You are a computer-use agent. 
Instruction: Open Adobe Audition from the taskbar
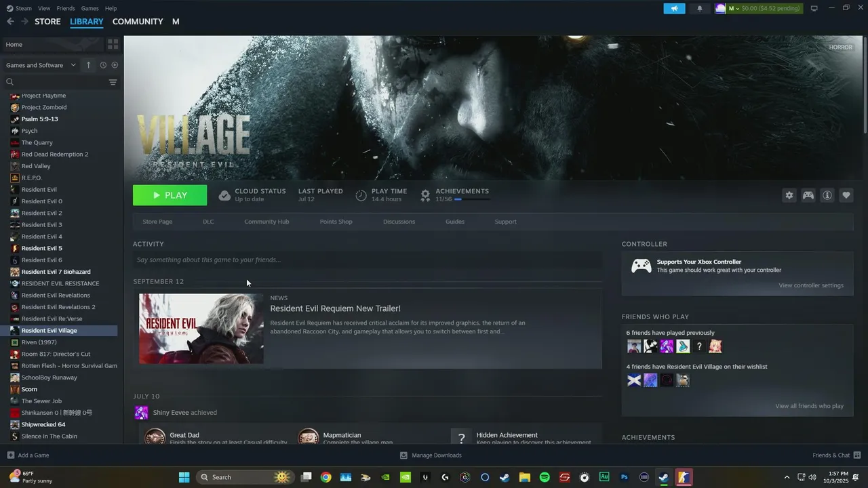pyautogui.click(x=604, y=477)
